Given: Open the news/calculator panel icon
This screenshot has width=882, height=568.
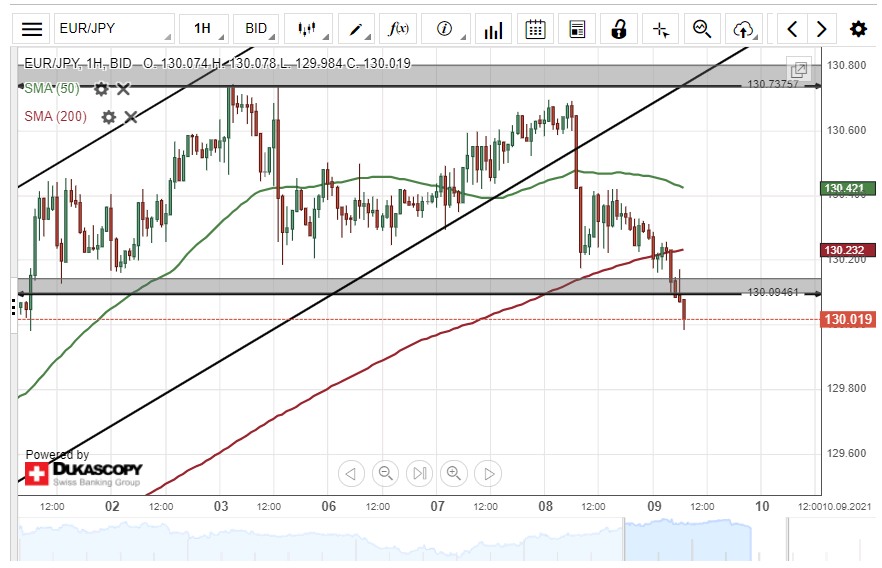Looking at the screenshot, I should 577,29.
